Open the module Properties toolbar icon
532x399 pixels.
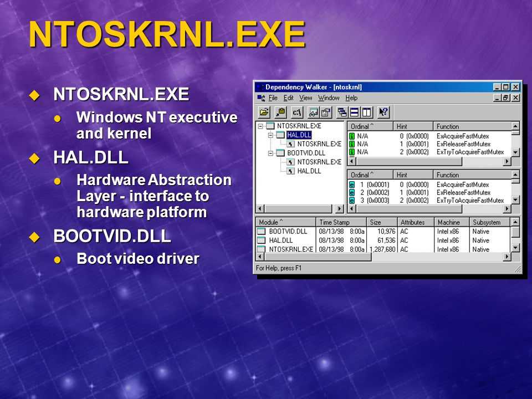click(326, 112)
